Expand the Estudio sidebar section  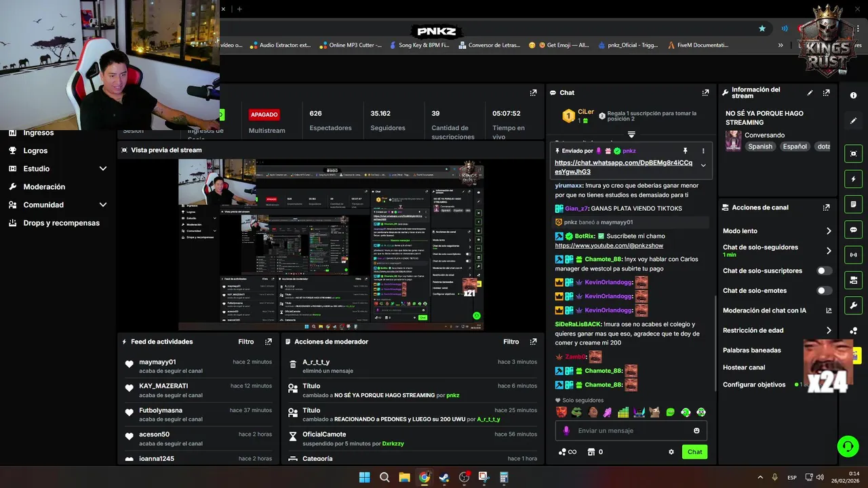point(103,169)
